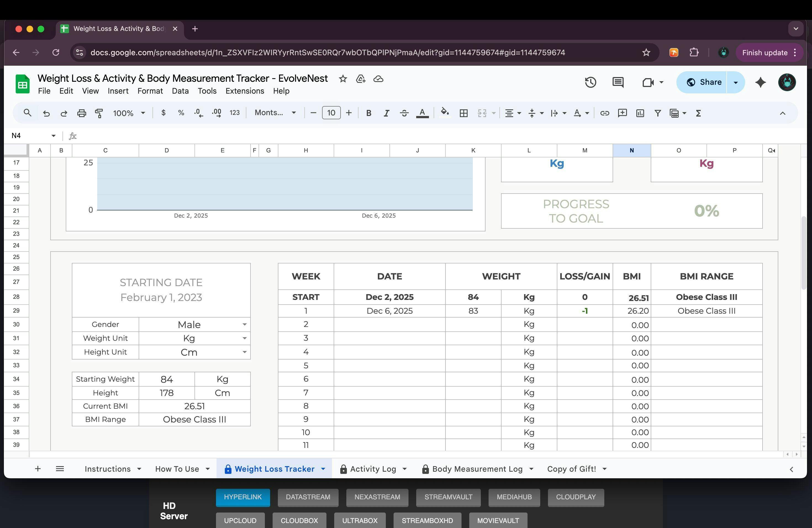Click the font size input field
This screenshot has height=528, width=812.
[331, 113]
